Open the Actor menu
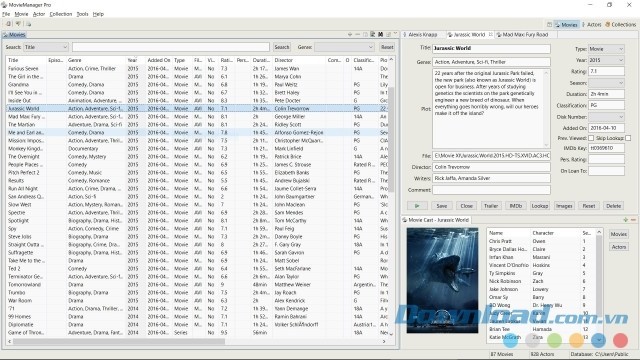 click(x=39, y=14)
